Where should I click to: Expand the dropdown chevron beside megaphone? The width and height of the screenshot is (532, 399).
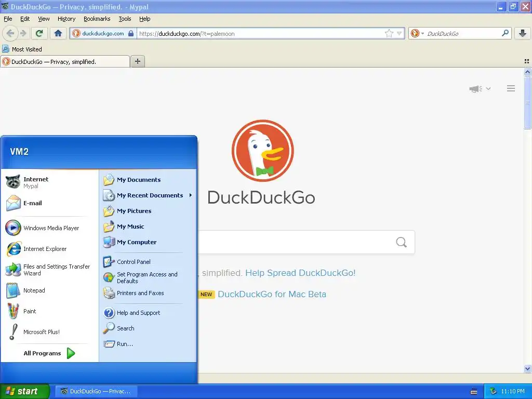coord(488,88)
